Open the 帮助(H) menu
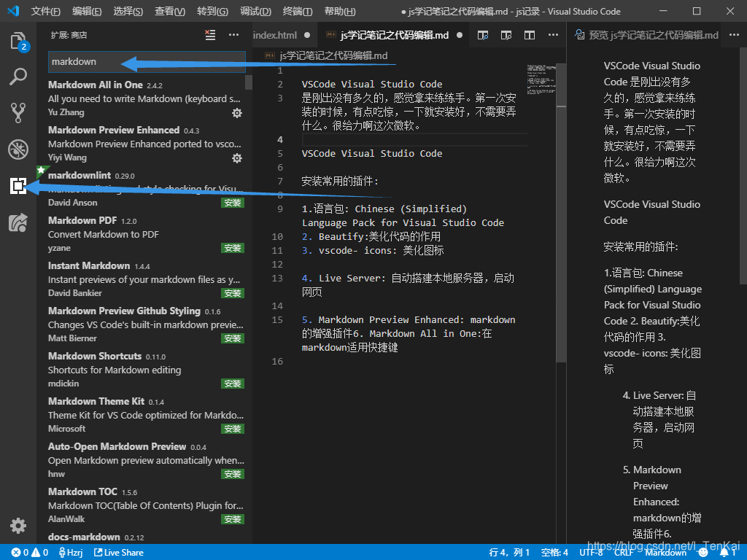This screenshot has height=560, width=747. click(x=340, y=11)
